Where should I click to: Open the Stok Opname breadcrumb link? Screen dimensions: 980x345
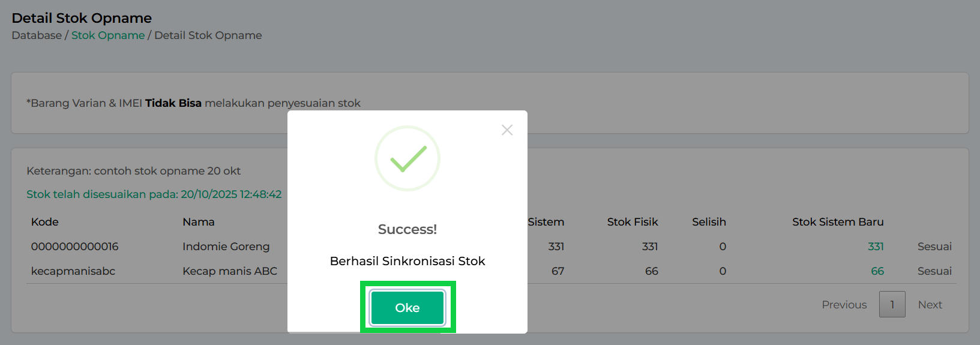click(108, 35)
